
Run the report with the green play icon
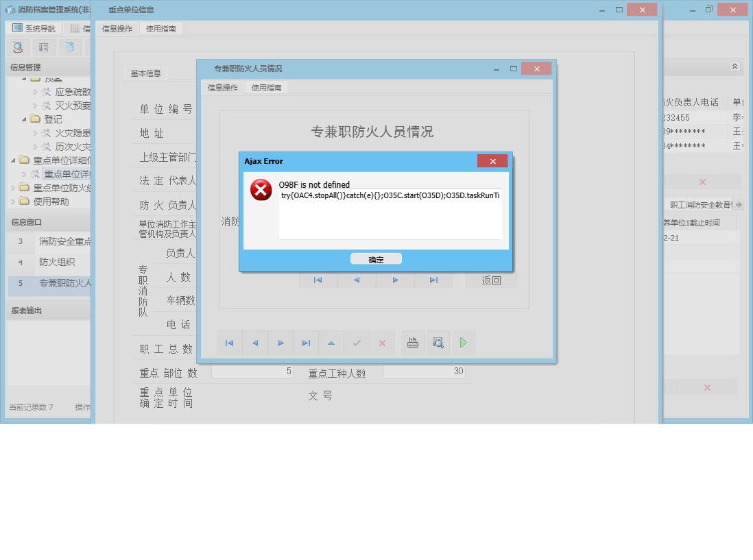463,343
